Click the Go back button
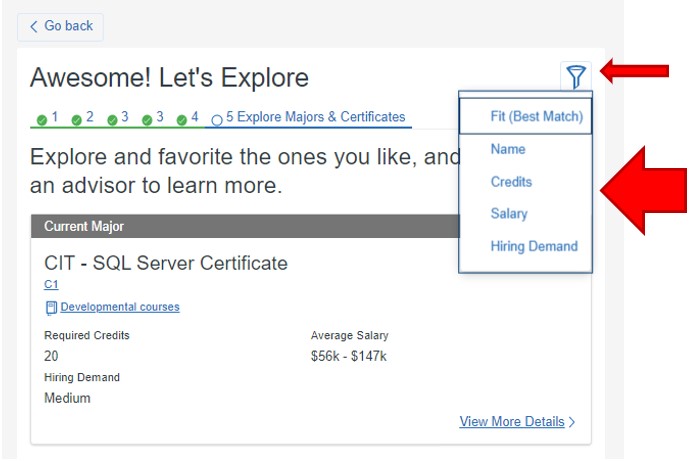This screenshot has height=461, width=693. coord(60,27)
